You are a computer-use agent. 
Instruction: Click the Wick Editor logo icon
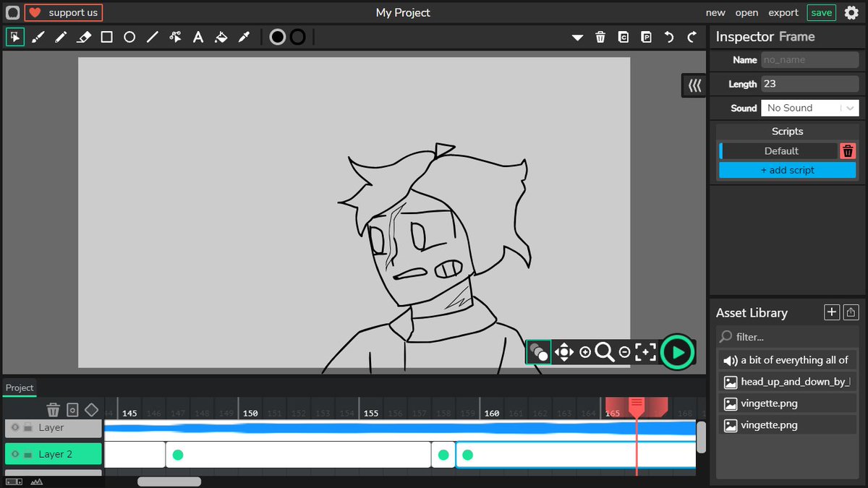click(x=12, y=12)
